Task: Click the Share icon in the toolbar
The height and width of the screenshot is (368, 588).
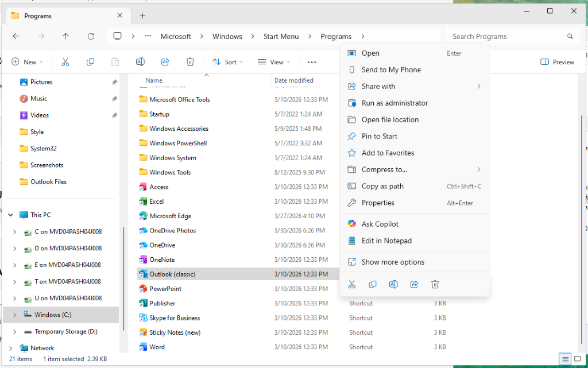Action: coord(165,62)
